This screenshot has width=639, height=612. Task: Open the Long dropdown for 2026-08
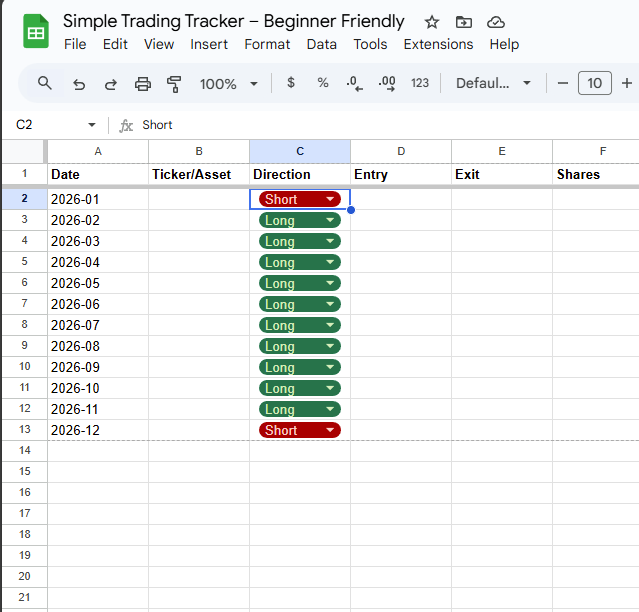tap(330, 346)
